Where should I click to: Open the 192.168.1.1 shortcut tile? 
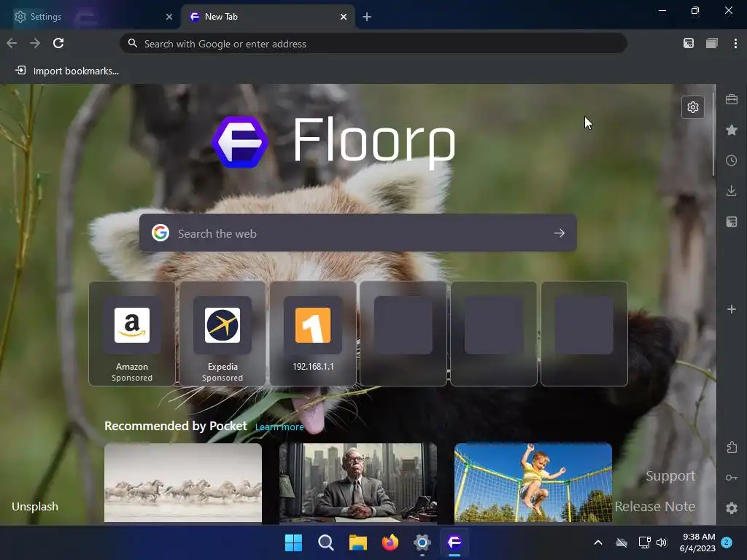tap(313, 333)
